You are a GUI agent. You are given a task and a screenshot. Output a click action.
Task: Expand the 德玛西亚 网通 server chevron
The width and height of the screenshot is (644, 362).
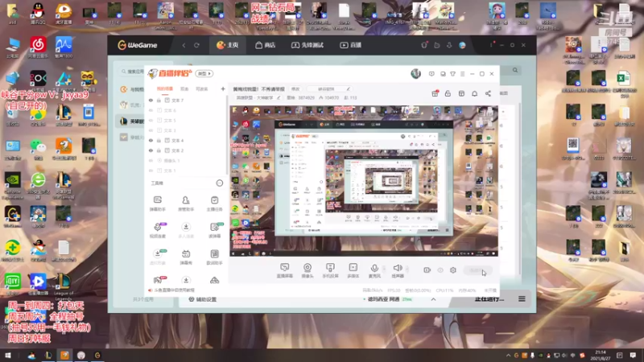tap(433, 299)
